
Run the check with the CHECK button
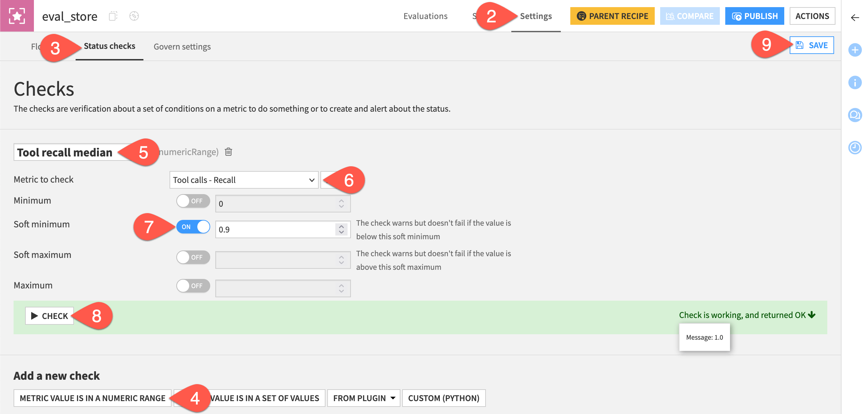click(50, 316)
